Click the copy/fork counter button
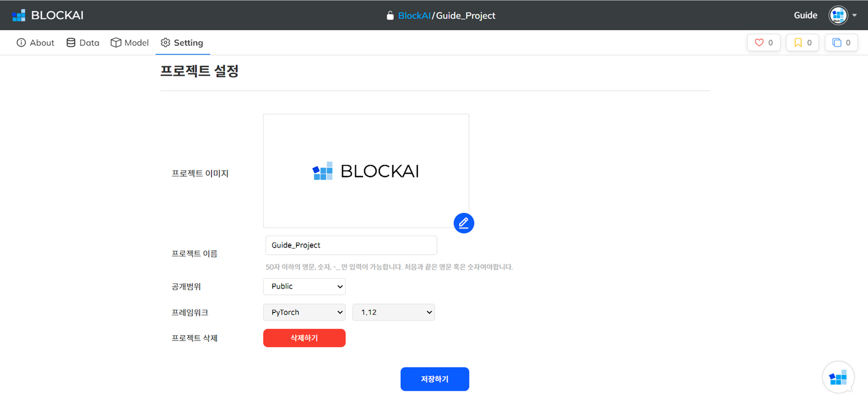The height and width of the screenshot is (407, 868). tap(841, 43)
